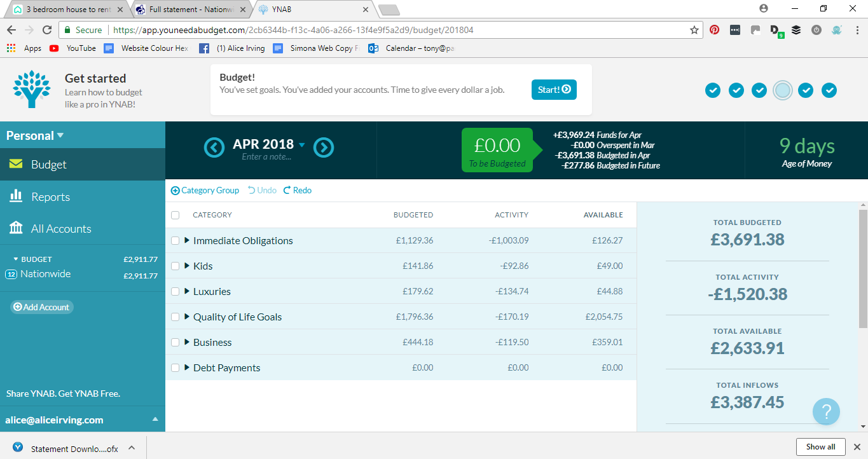Click the green To be Budgeted box
868x459 pixels.
[x=497, y=150]
